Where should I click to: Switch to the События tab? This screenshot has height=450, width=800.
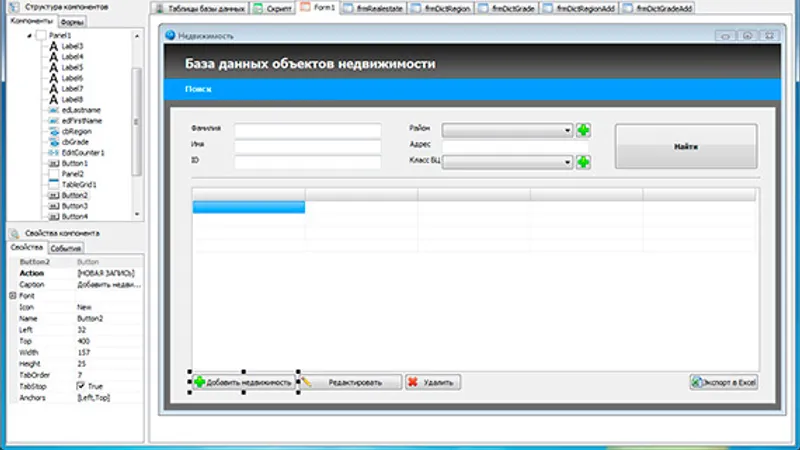[66, 248]
